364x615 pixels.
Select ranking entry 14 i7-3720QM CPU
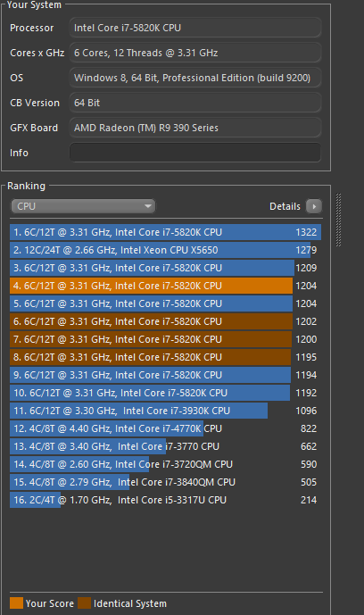coord(165,464)
